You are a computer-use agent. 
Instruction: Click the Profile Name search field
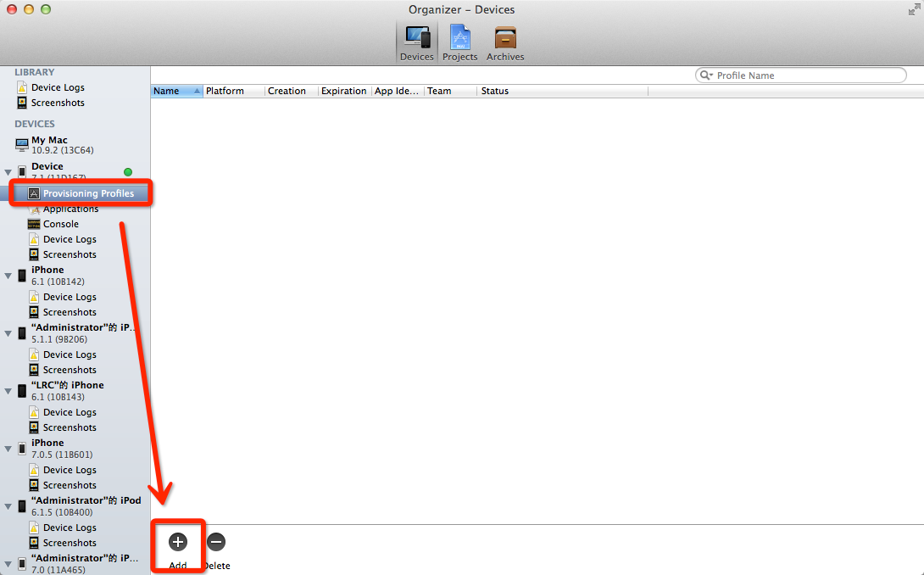pyautogui.click(x=805, y=75)
